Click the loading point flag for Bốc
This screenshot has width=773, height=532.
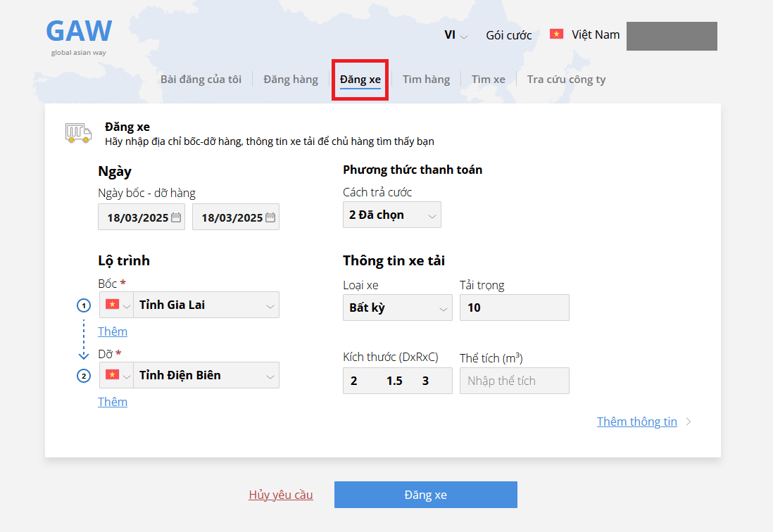tap(111, 305)
